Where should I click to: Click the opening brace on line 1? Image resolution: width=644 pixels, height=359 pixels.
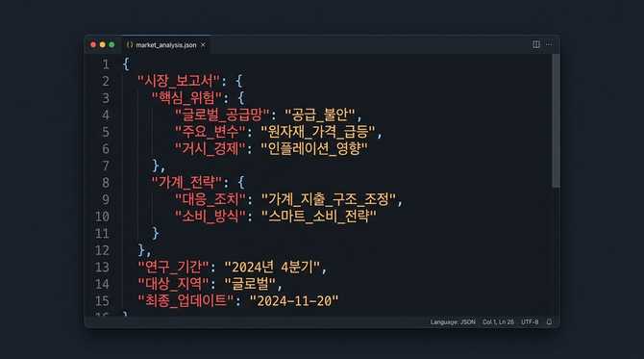pyautogui.click(x=126, y=64)
